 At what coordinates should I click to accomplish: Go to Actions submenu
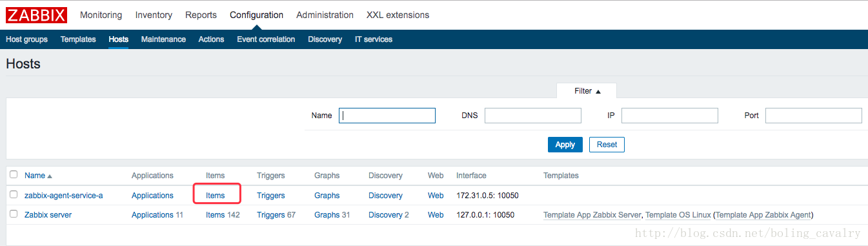click(211, 39)
